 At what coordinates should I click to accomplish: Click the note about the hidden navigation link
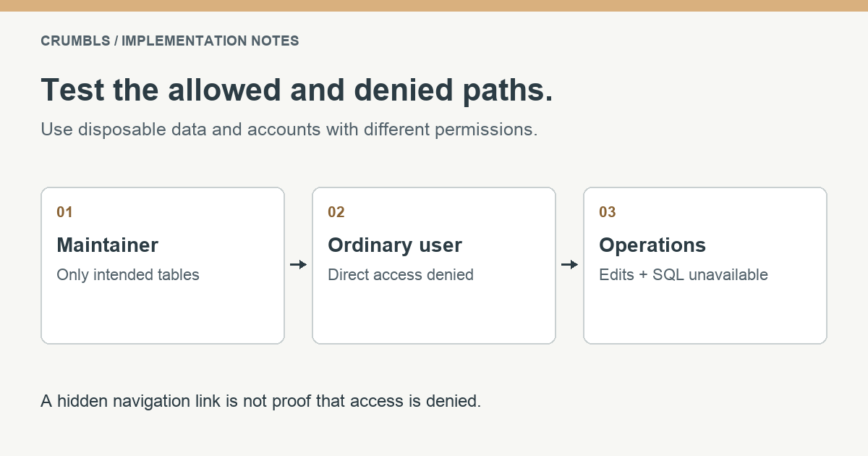coord(261,400)
